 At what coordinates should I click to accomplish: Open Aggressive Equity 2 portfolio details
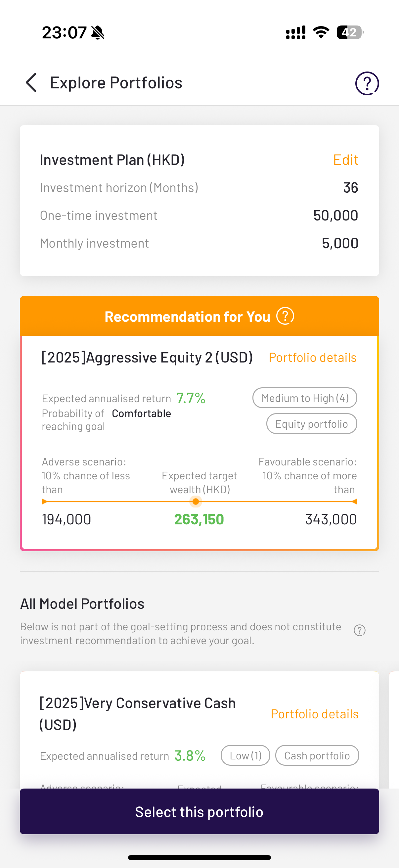click(312, 358)
